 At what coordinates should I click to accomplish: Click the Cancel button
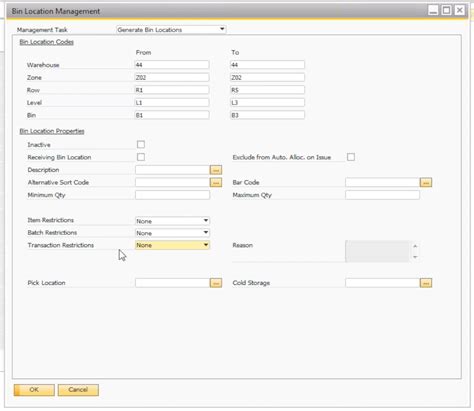pos(78,390)
